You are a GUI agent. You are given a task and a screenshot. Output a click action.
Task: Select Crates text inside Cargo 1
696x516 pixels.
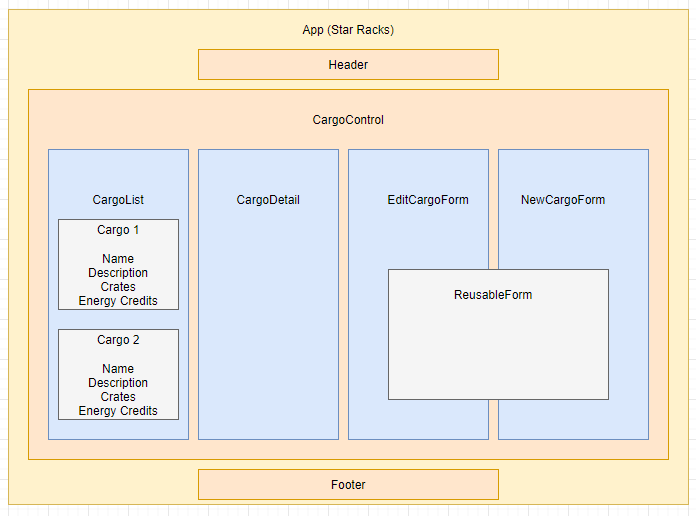(118, 287)
